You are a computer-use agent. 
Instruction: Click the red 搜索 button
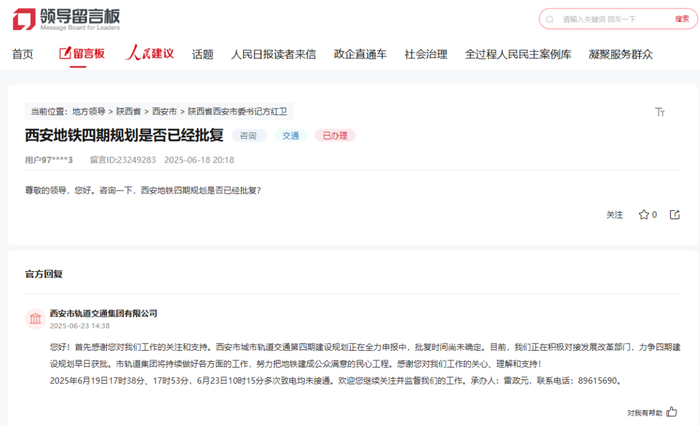point(682,19)
